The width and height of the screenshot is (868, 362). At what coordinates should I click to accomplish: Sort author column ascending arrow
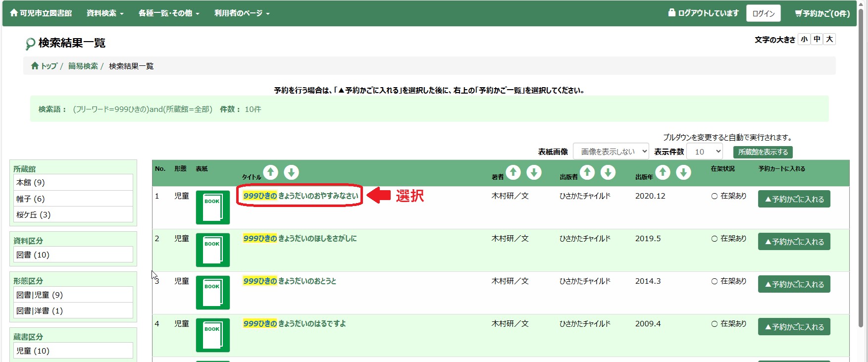pos(513,172)
